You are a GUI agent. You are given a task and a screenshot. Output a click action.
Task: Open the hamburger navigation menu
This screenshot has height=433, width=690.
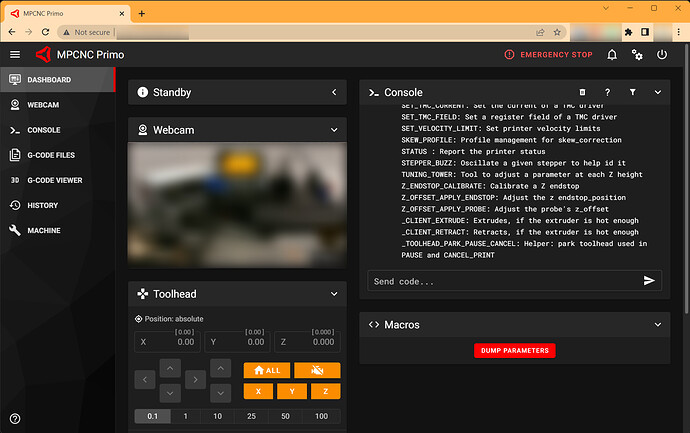click(14, 55)
